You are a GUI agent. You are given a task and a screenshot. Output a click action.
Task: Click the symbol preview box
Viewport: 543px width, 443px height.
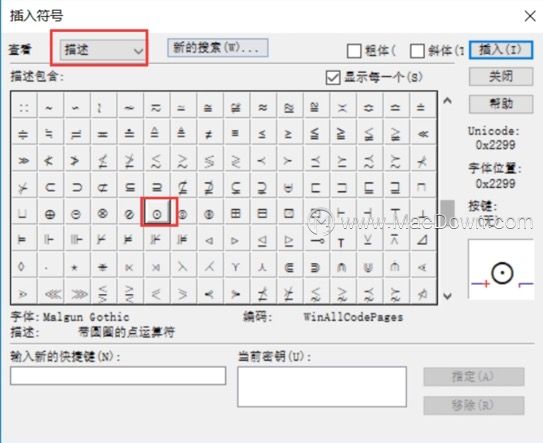coord(501,269)
